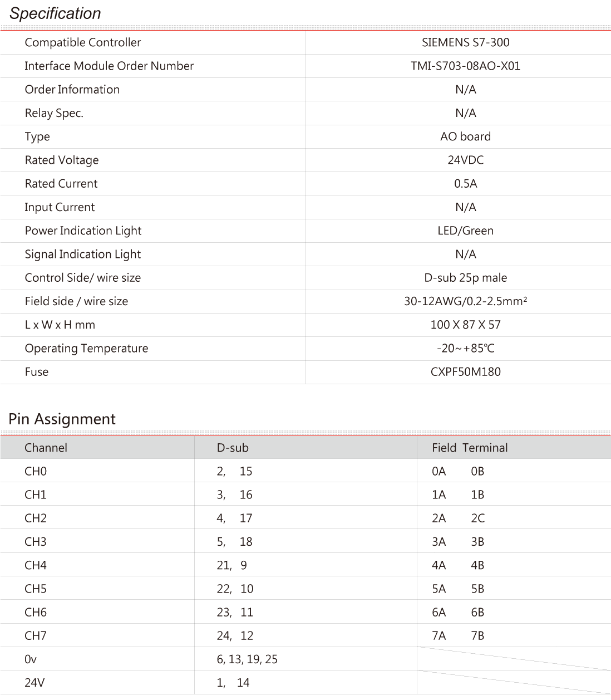Select D-sub pins '6, 13, 19, 25'
Viewport: 611px width, 700px height.
point(247,659)
